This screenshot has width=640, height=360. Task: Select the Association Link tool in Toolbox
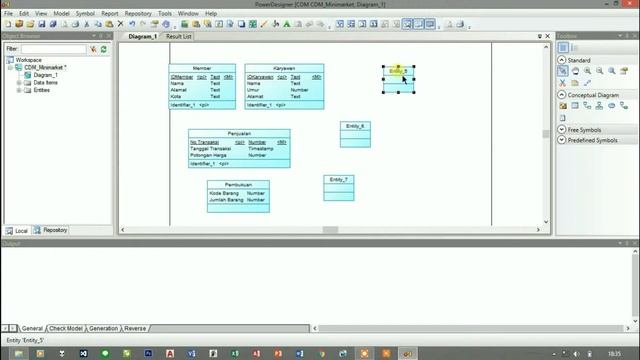pyautogui.click(x=624, y=106)
